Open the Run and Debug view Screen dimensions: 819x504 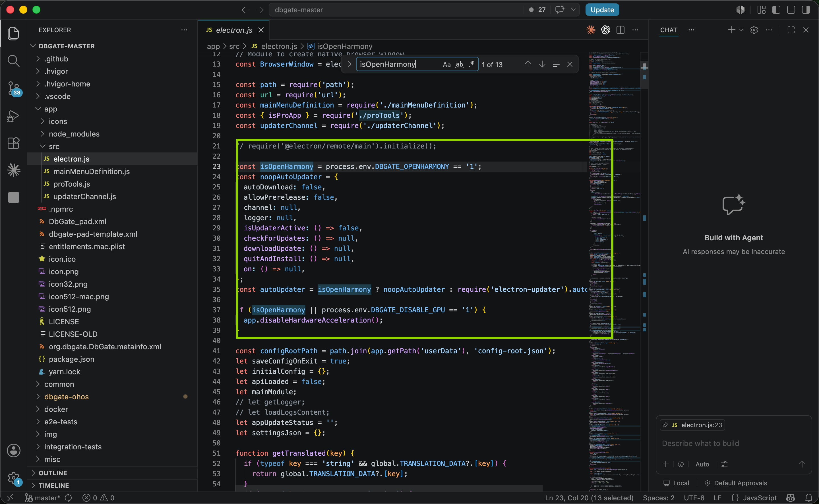(x=13, y=116)
